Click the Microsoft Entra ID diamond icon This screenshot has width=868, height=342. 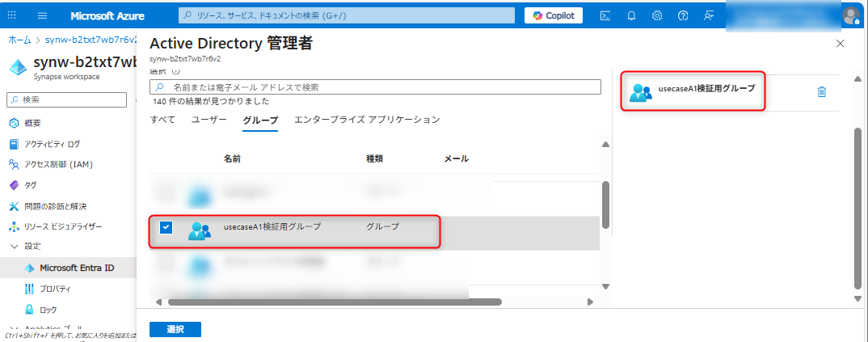(29, 268)
